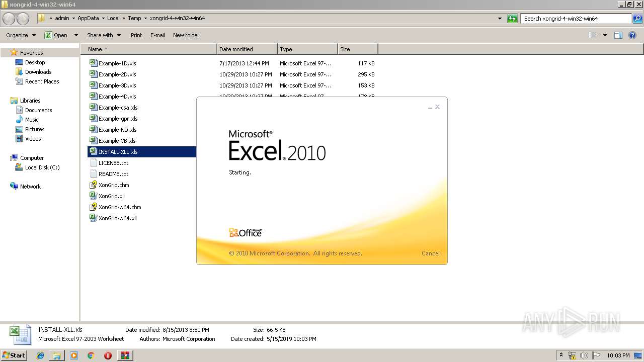
Task: Click the Action Center flag tray icon
Action: pyautogui.click(x=595, y=355)
